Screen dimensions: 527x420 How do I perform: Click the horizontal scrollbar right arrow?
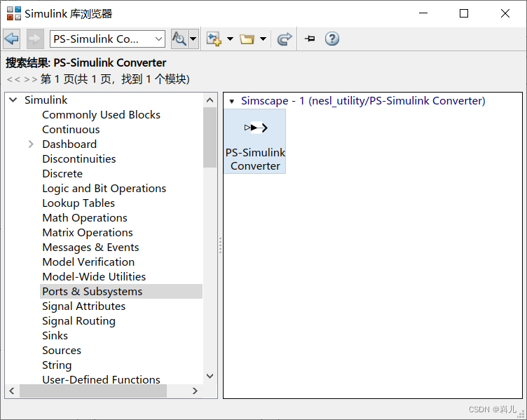point(195,391)
